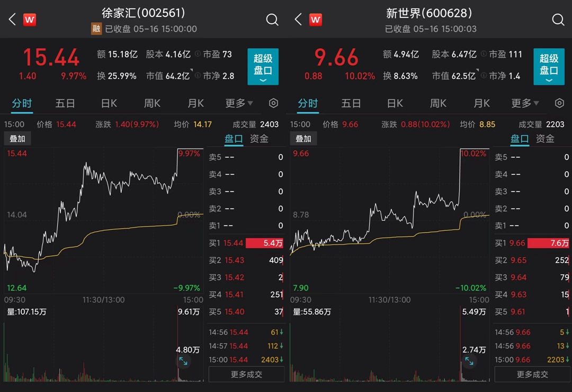The height and width of the screenshot is (392, 572).
Task: Open search on 徐家汇 page
Action: [272, 20]
